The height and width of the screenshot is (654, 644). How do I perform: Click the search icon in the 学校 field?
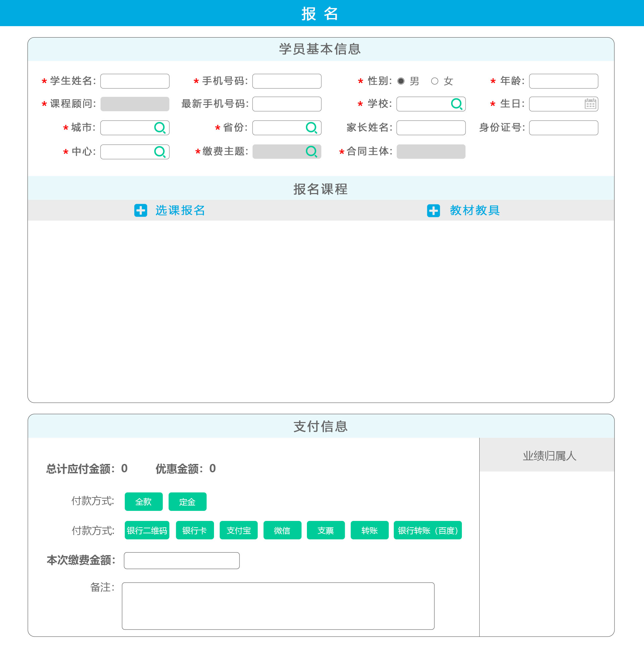coord(457,104)
